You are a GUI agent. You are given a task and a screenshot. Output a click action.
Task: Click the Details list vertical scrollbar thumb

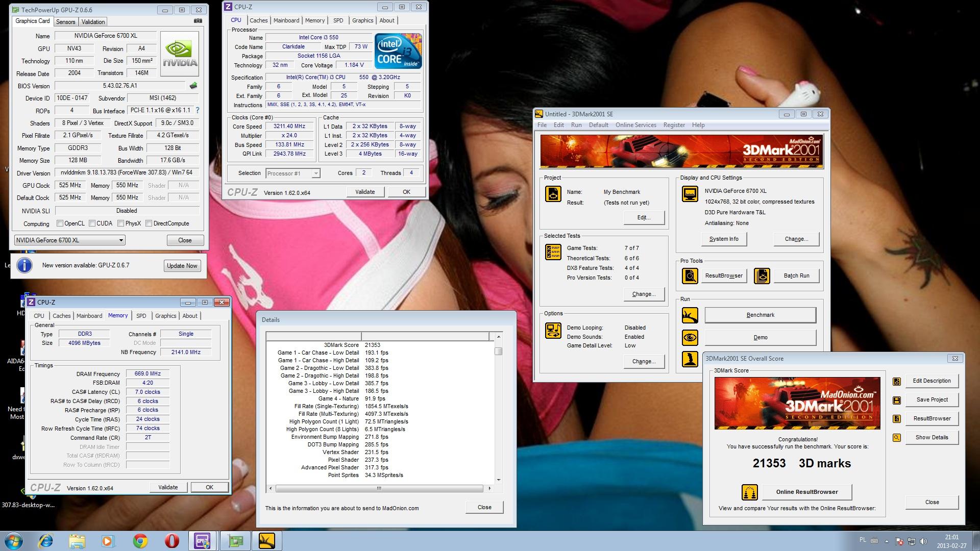[499, 352]
